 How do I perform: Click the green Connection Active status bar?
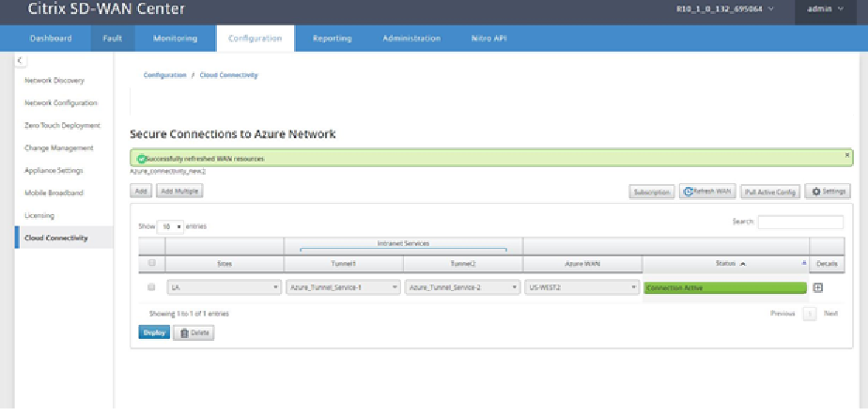pyautogui.click(x=725, y=287)
